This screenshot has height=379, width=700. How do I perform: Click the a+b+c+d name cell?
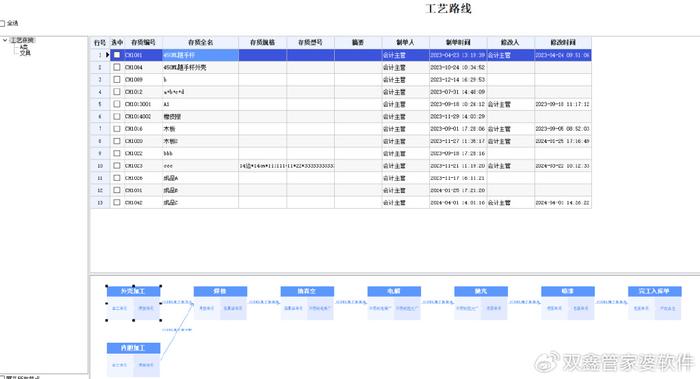[x=200, y=92]
